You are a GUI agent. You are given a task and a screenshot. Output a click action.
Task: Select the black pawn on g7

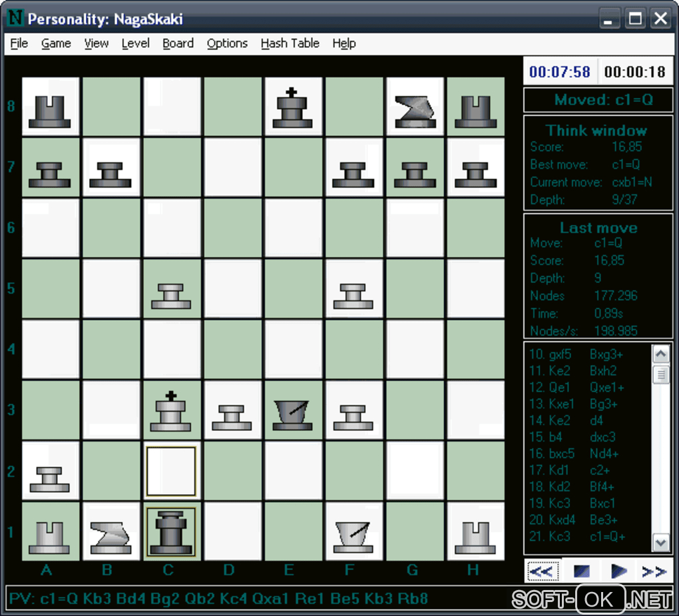tap(415, 174)
